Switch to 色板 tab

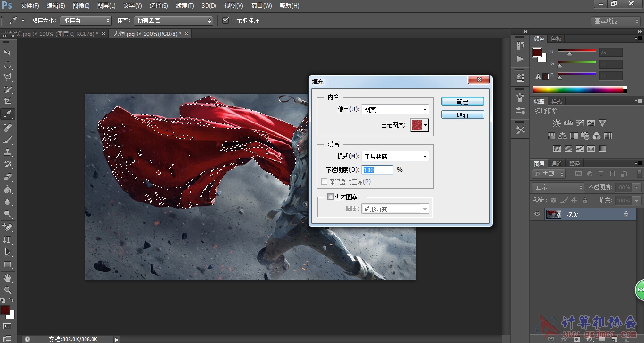pyautogui.click(x=556, y=39)
